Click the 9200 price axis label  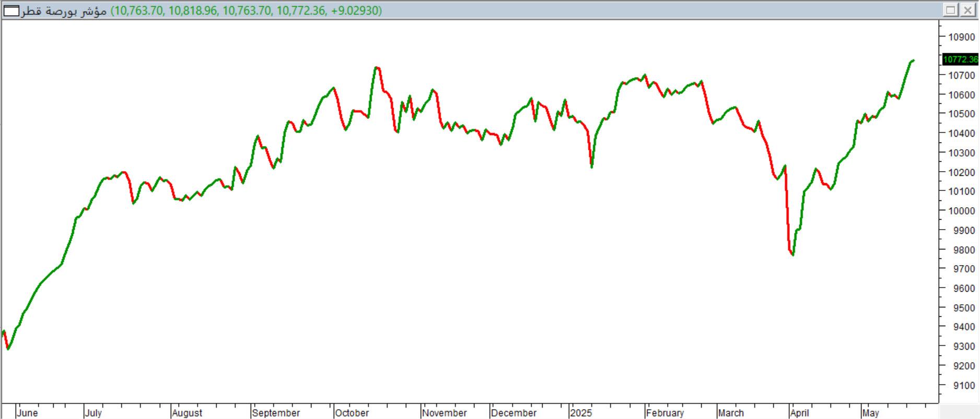click(964, 366)
